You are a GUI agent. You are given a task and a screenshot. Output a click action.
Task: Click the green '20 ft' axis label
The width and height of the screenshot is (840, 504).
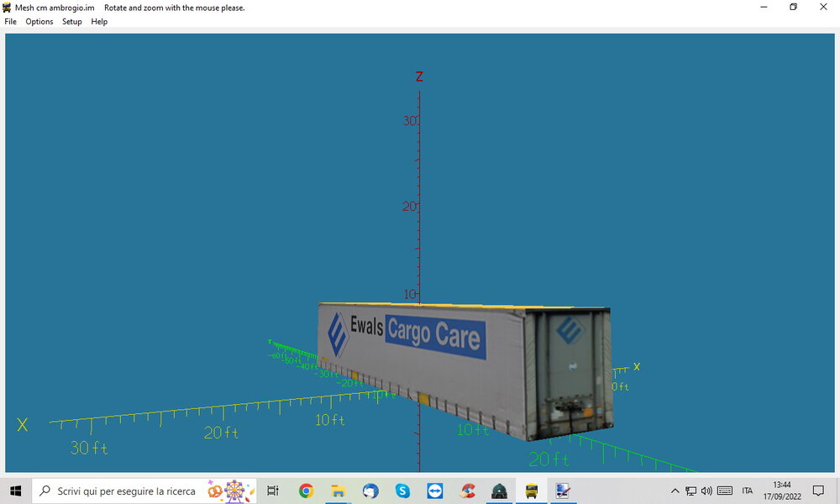(x=549, y=459)
